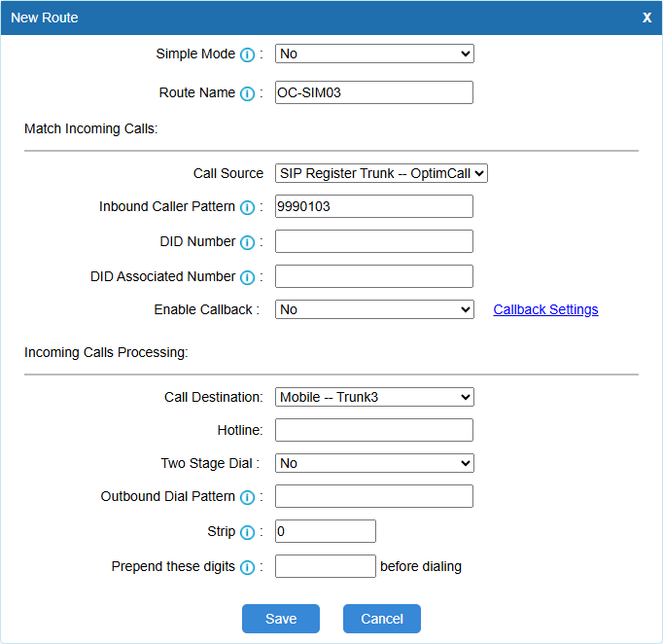Viewport: 663px width, 644px height.
Task: Click the Route Name field containing OC-SIM03
Action: [373, 92]
